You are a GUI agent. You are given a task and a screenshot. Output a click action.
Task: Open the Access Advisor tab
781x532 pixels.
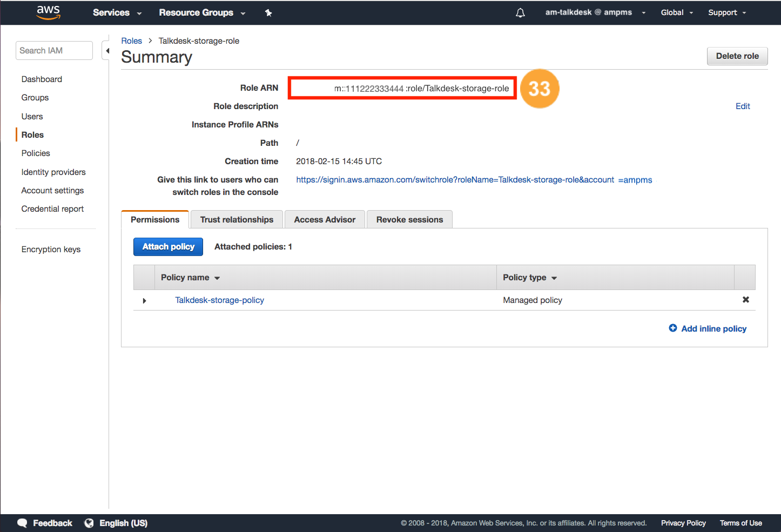[x=325, y=219]
